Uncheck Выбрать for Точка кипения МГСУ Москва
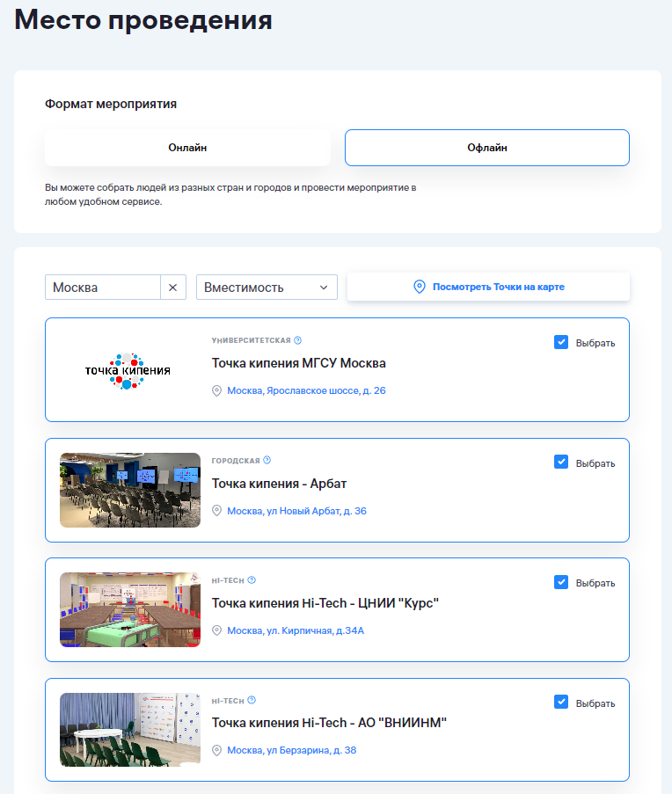The image size is (672, 794). tap(561, 342)
